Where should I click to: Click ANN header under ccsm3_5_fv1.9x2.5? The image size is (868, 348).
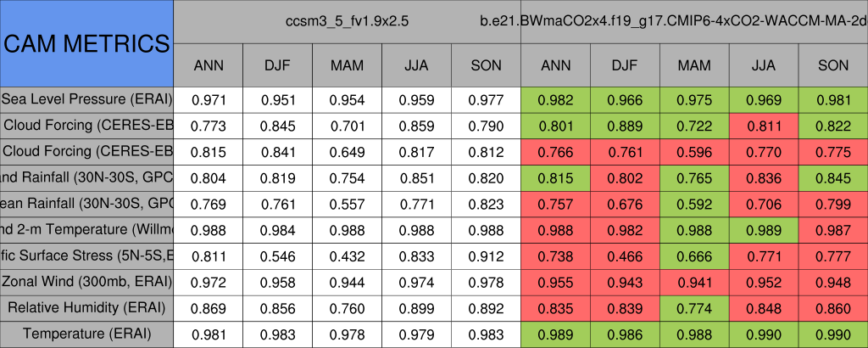209,65
